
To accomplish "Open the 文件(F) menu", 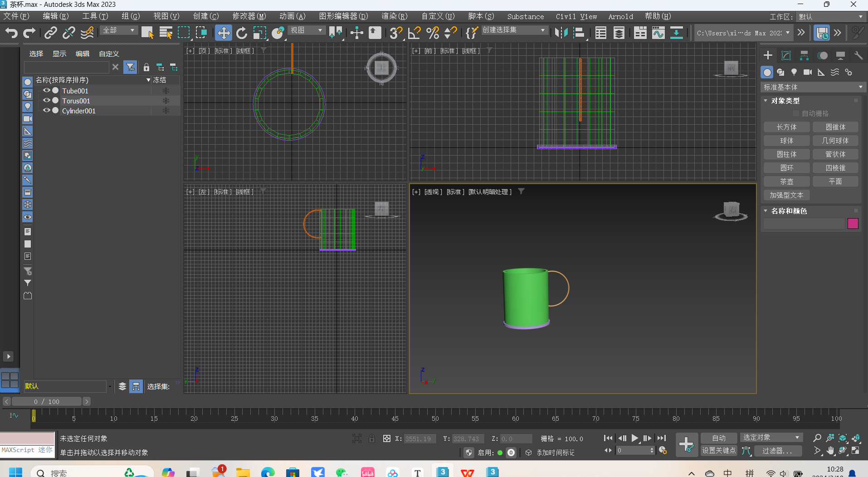I will pos(16,16).
